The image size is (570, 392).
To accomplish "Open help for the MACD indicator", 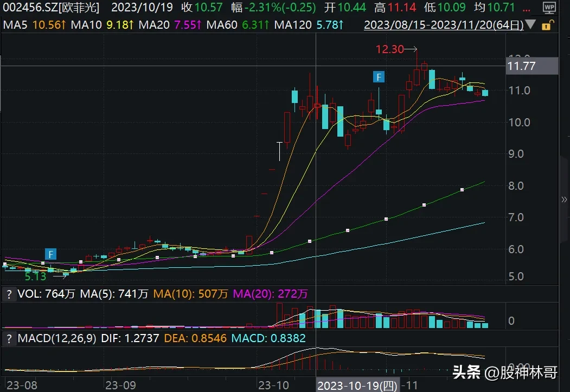I will coord(9,338).
